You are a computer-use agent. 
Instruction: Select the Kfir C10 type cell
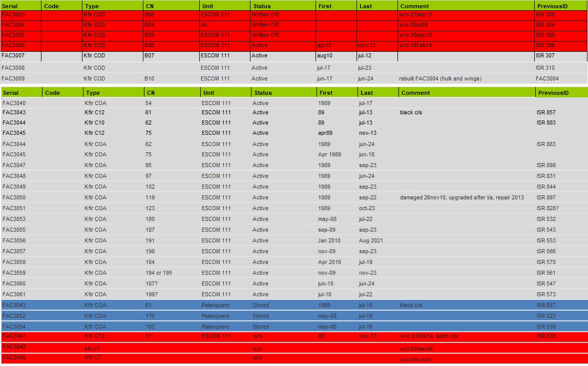(x=94, y=123)
